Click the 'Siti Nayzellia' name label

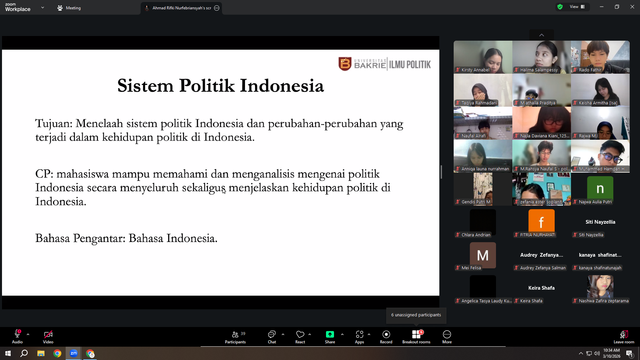pos(591,235)
